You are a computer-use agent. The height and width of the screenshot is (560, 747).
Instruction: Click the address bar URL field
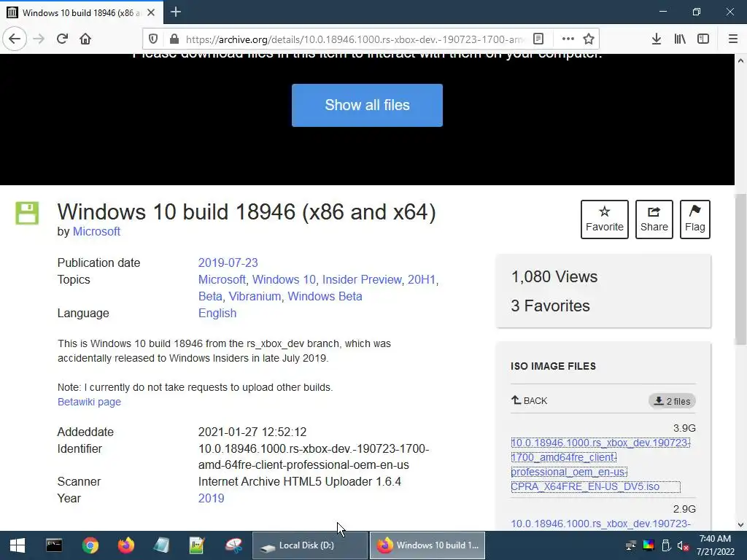pos(355,39)
